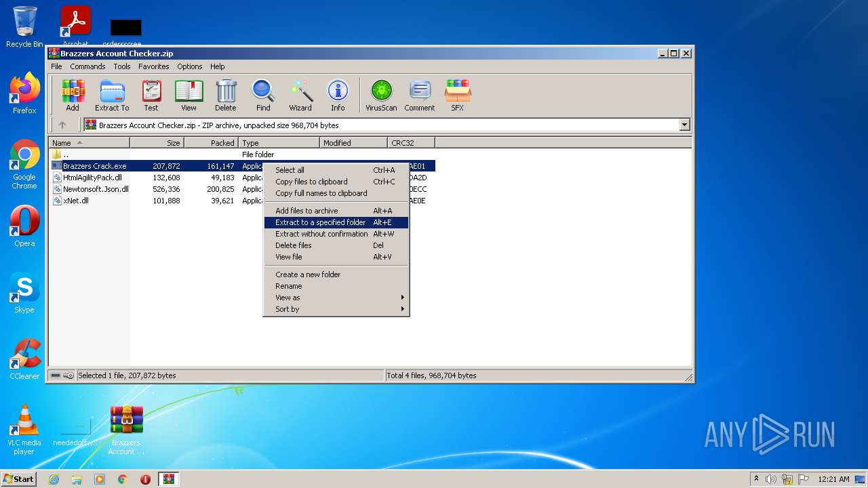
Task: Choose Delete files context entry
Action: click(336, 245)
